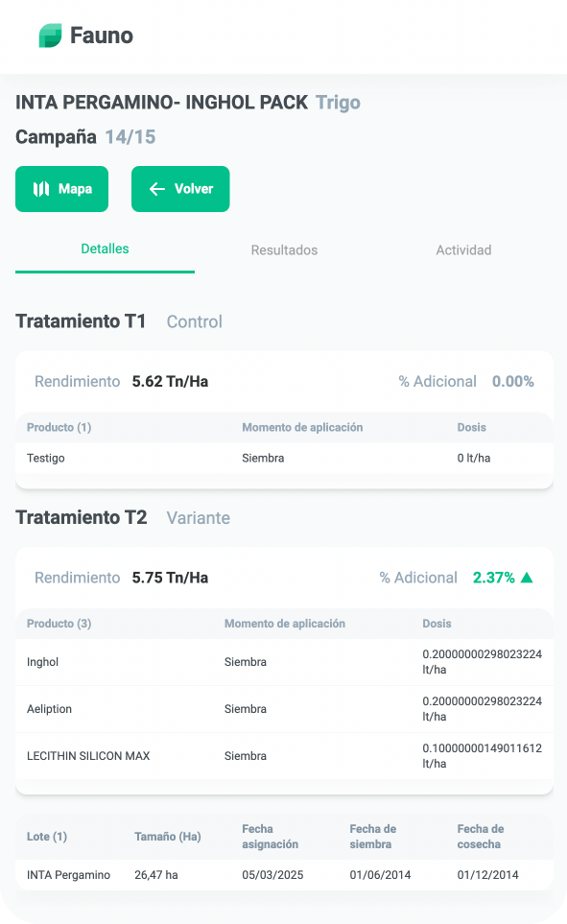Select the LECITHIN SILICON MAX row
567x924 pixels.
pos(284,755)
